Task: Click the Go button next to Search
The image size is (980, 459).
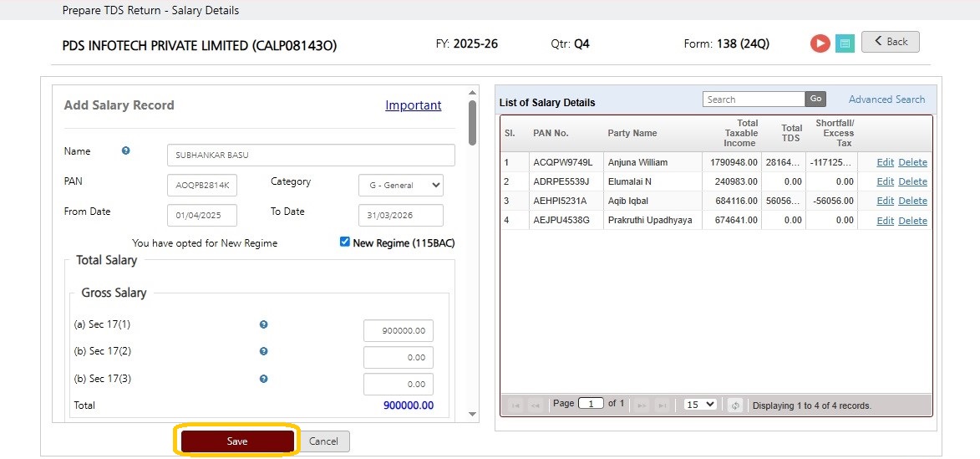Action: [x=815, y=99]
